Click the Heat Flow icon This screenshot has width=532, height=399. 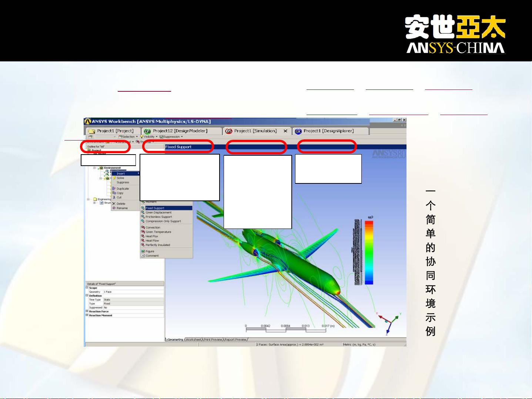pyautogui.click(x=143, y=240)
